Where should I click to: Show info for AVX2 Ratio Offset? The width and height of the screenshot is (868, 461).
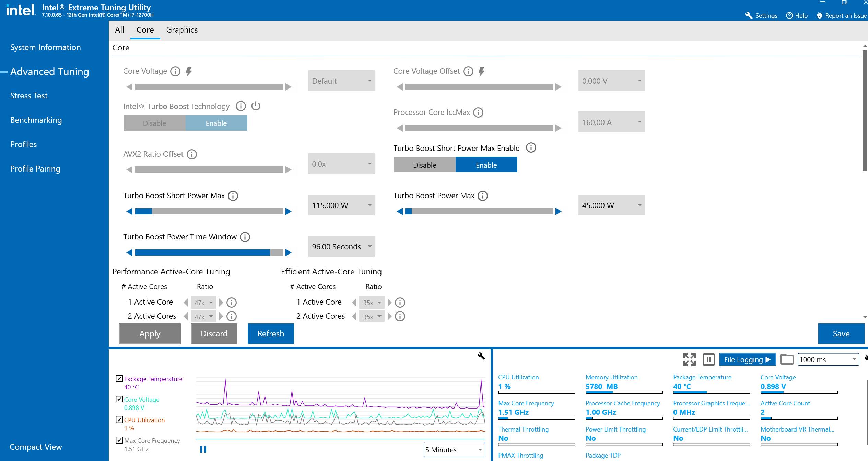coord(192,154)
